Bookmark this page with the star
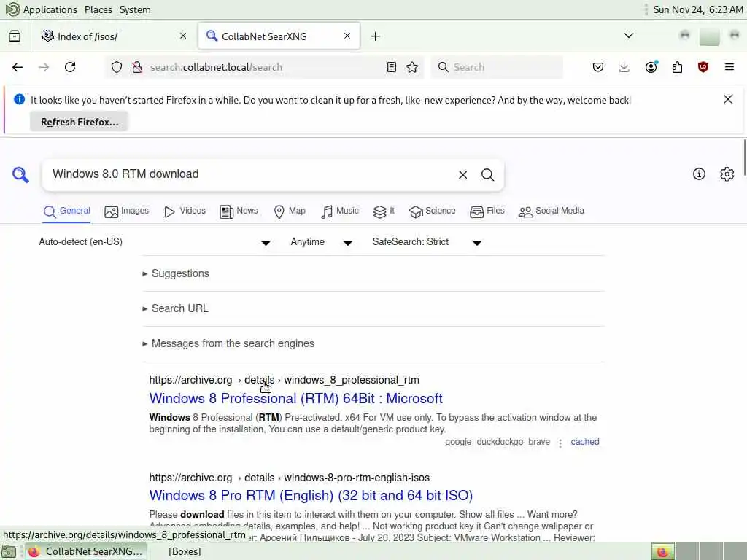Screen dimensions: 747x560 point(413,67)
